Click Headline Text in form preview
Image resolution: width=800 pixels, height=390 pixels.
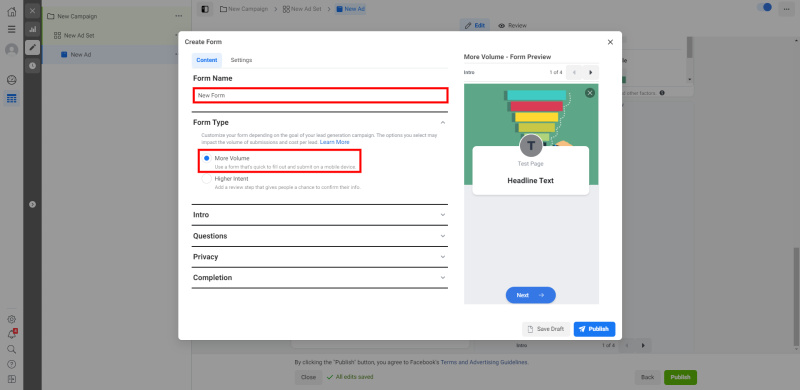click(531, 181)
